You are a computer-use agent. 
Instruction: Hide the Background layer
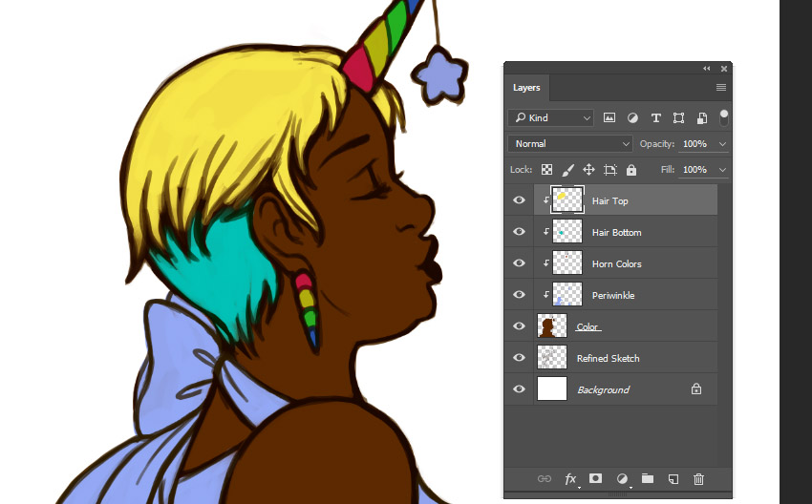[x=519, y=388]
